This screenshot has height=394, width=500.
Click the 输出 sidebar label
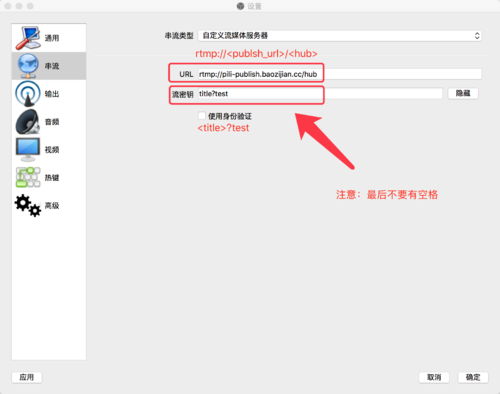point(52,94)
